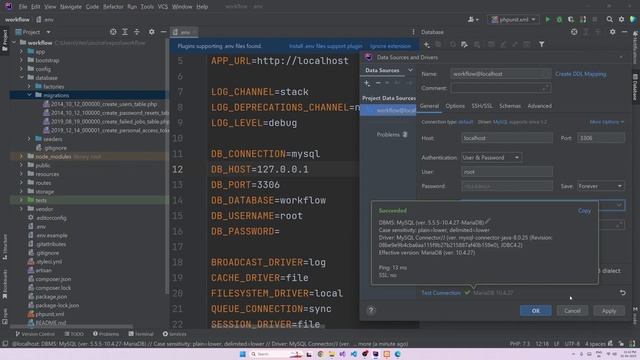Hide the Database tool window
640x360 pixels.
click(x=624, y=32)
